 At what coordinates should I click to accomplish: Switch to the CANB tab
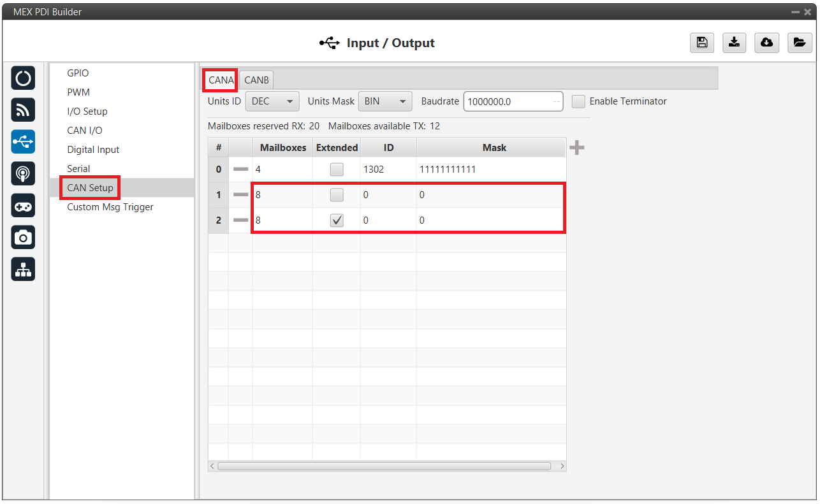pyautogui.click(x=256, y=80)
